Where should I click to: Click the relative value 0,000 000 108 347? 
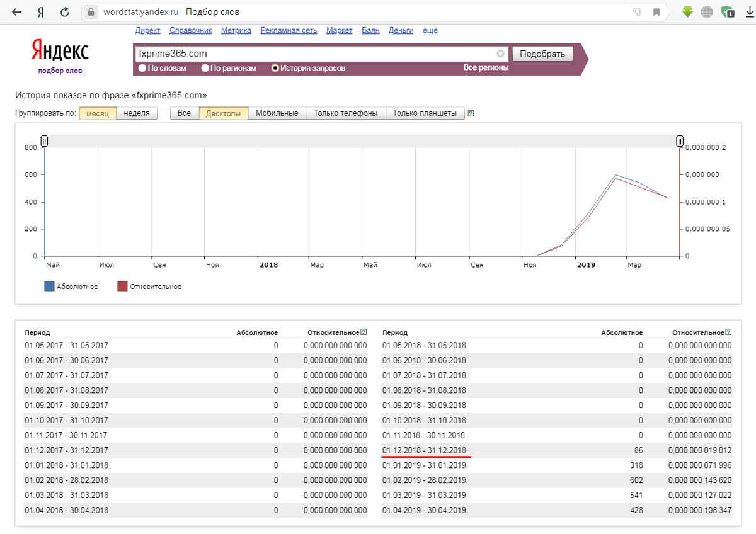coord(700,511)
